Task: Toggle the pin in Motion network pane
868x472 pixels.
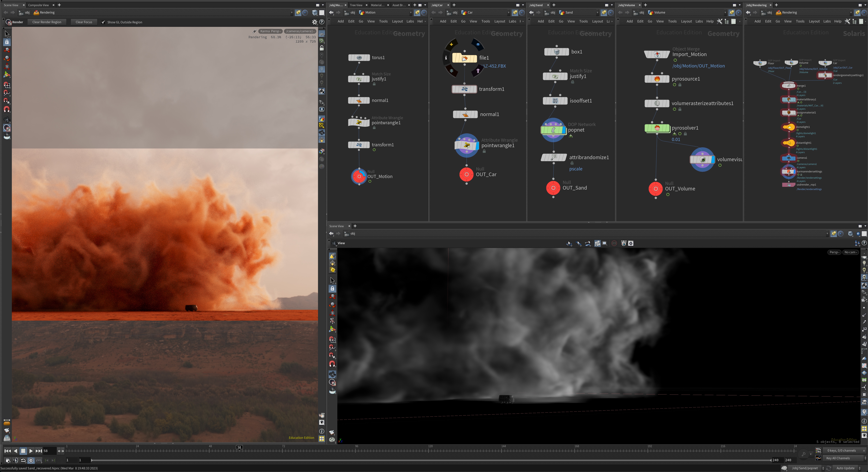Action: (x=417, y=12)
